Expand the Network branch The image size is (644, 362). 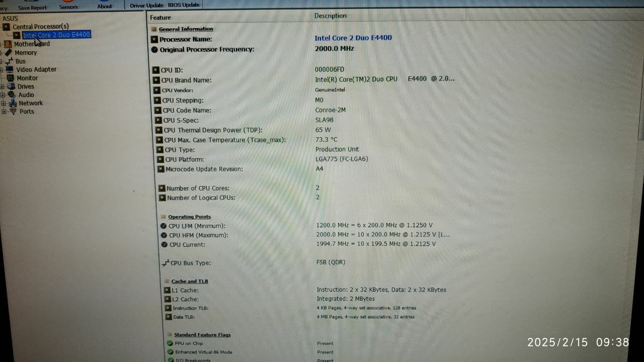pyautogui.click(x=4, y=104)
